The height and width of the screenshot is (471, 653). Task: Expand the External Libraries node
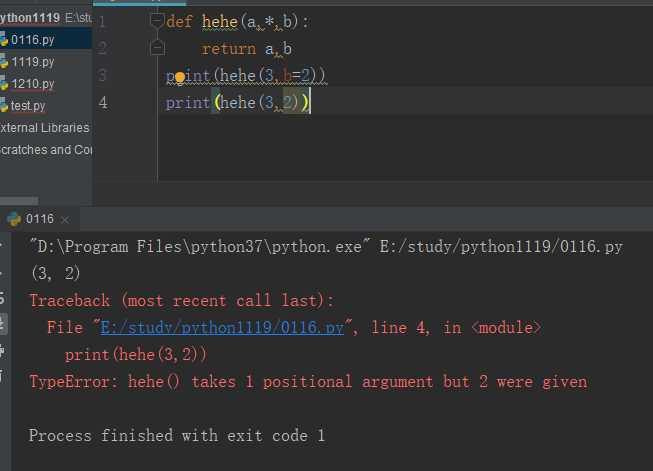(x=44, y=128)
